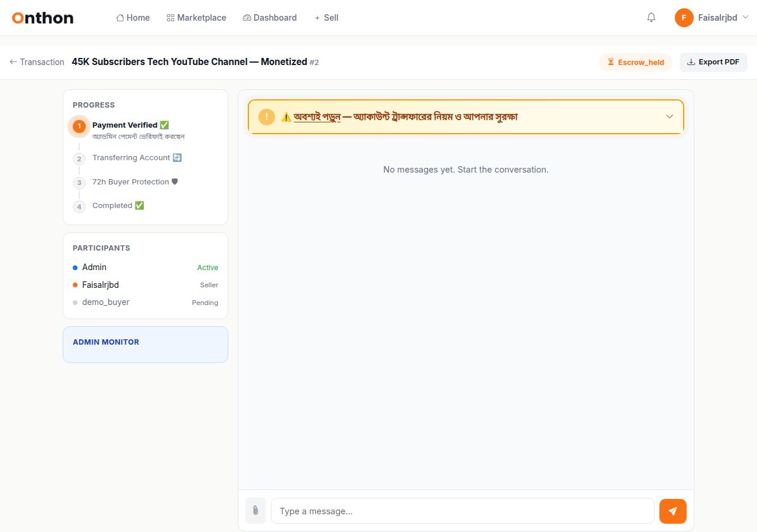Image resolution: width=757 pixels, height=532 pixels.
Task: Select the demo_buyer participant
Action: click(x=145, y=302)
